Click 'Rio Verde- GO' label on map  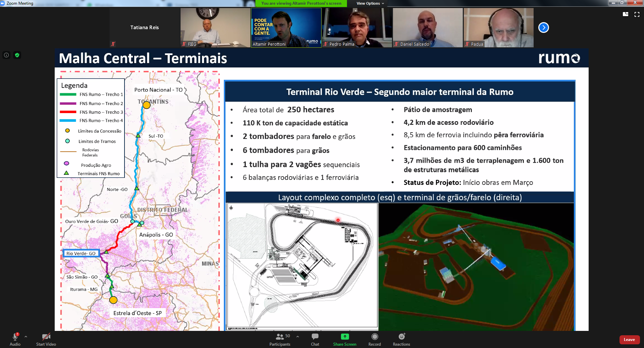point(81,253)
